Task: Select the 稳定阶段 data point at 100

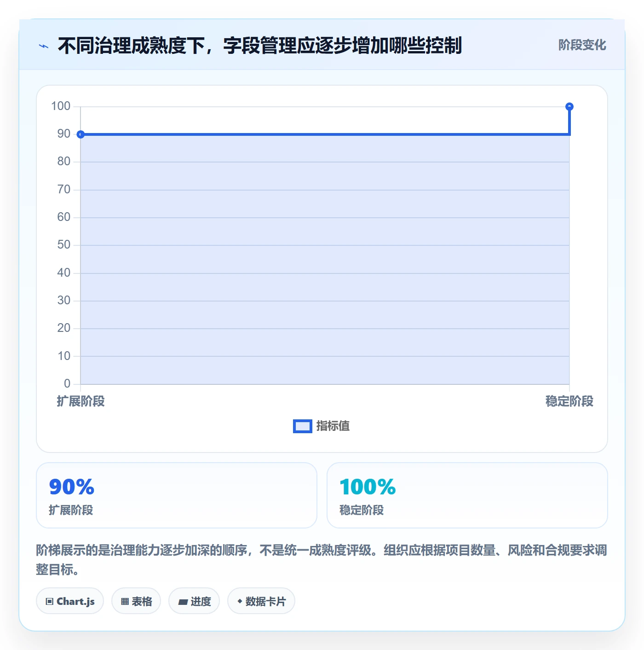Action: [x=569, y=107]
